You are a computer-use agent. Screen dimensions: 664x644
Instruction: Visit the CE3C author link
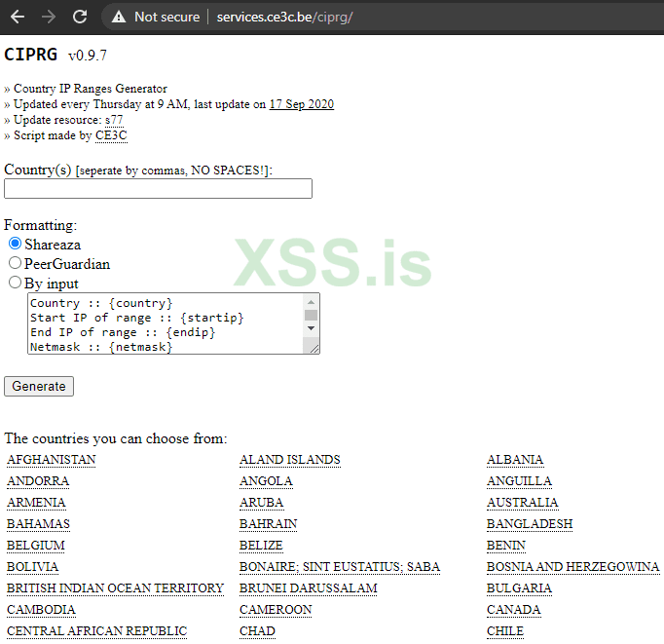(x=111, y=135)
